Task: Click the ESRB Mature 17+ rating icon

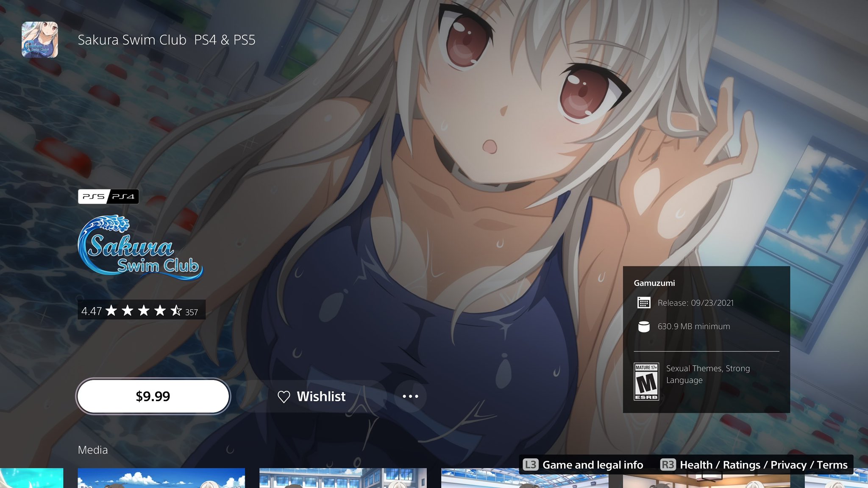Action: [x=646, y=381]
